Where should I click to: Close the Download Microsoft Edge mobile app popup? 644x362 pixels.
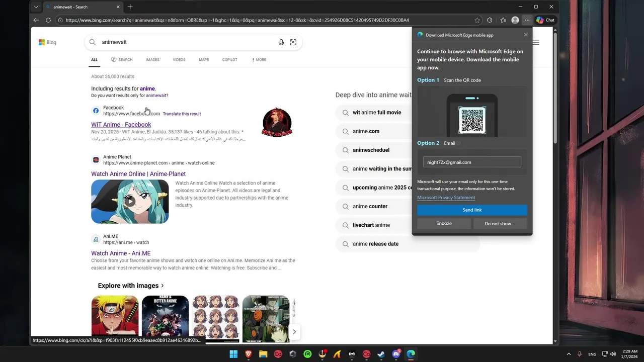tap(526, 35)
